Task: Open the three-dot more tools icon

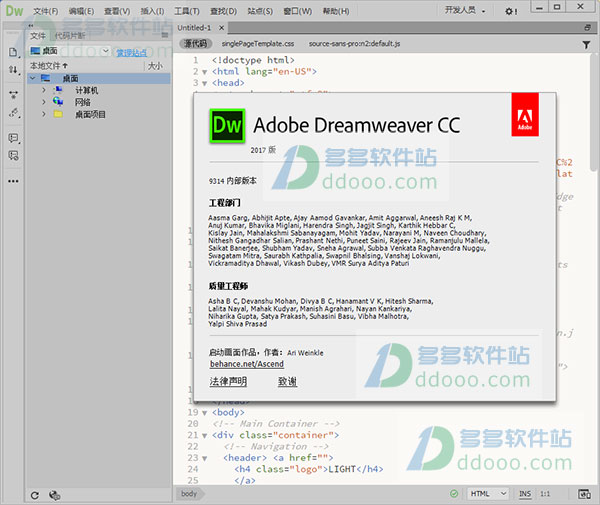Action: [x=13, y=181]
